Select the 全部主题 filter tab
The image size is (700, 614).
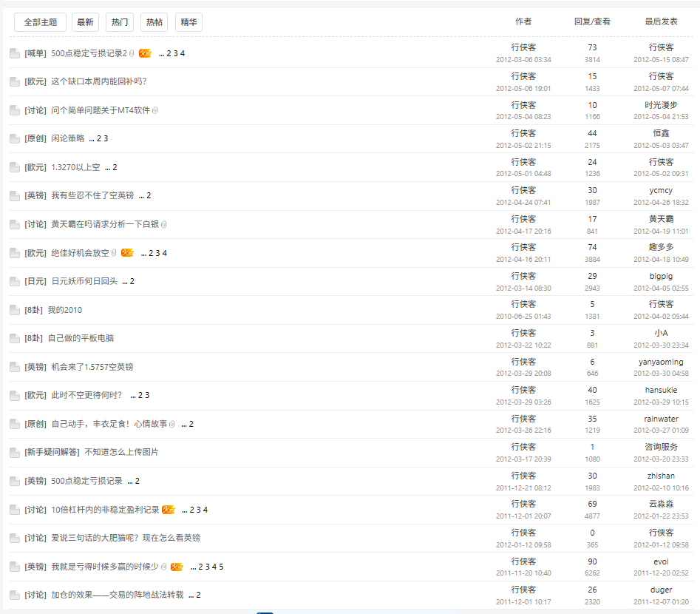(40, 22)
